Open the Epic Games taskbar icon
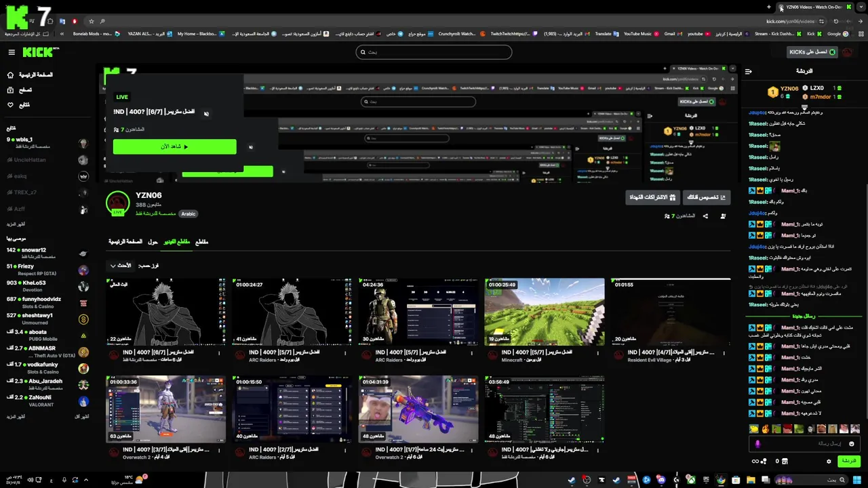868x488 pixels. (x=705, y=481)
